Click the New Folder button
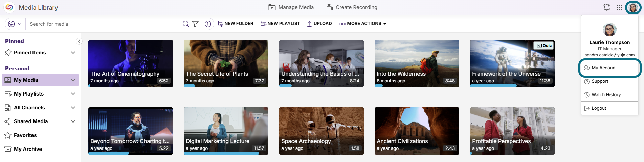644x162 pixels. coord(235,24)
